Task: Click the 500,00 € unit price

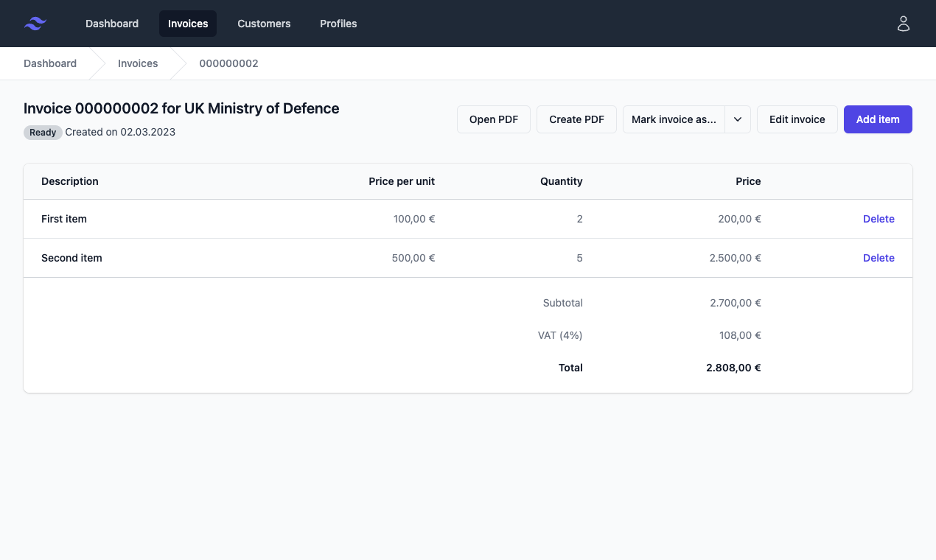Action: click(413, 258)
